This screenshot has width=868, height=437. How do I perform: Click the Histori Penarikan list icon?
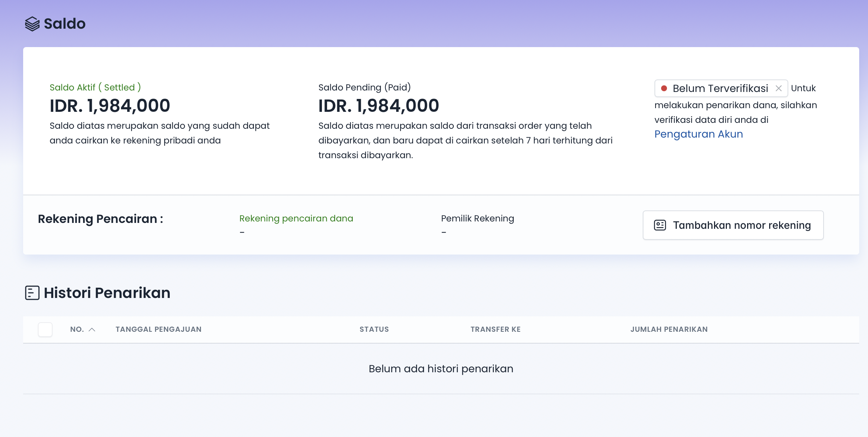click(32, 293)
